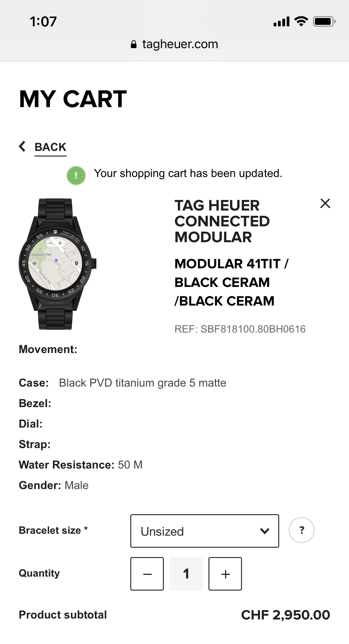This screenshot has width=349, height=644.
Task: Open the watch product thumbnail image
Action: tap(58, 264)
